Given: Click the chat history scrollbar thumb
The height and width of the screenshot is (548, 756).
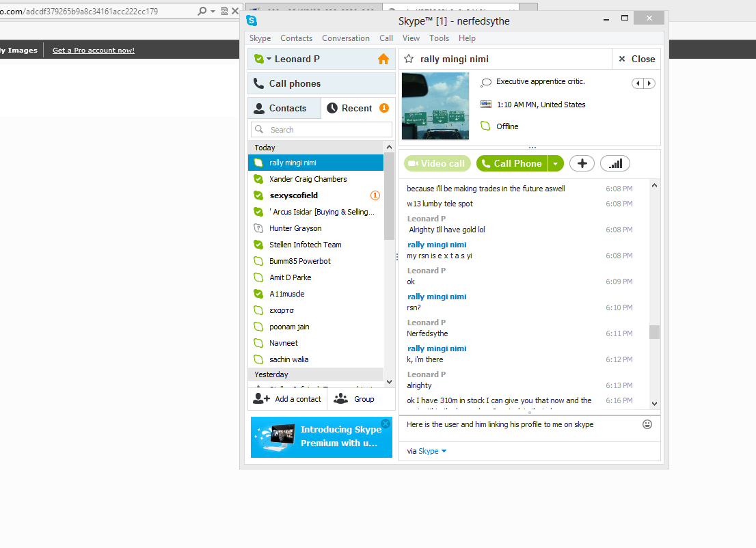Looking at the screenshot, I should [654, 332].
